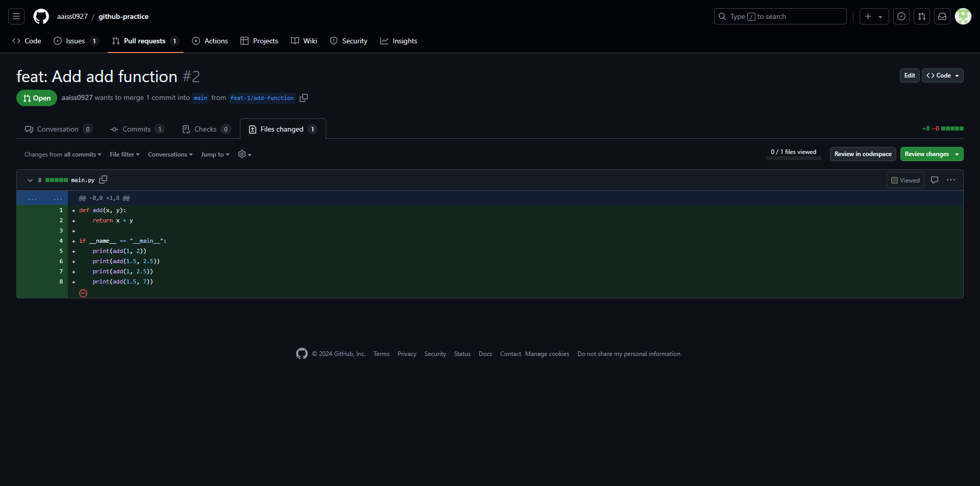Open the pull requests shortcut icon in header
Viewport: 980px width, 486px height.
click(x=922, y=16)
